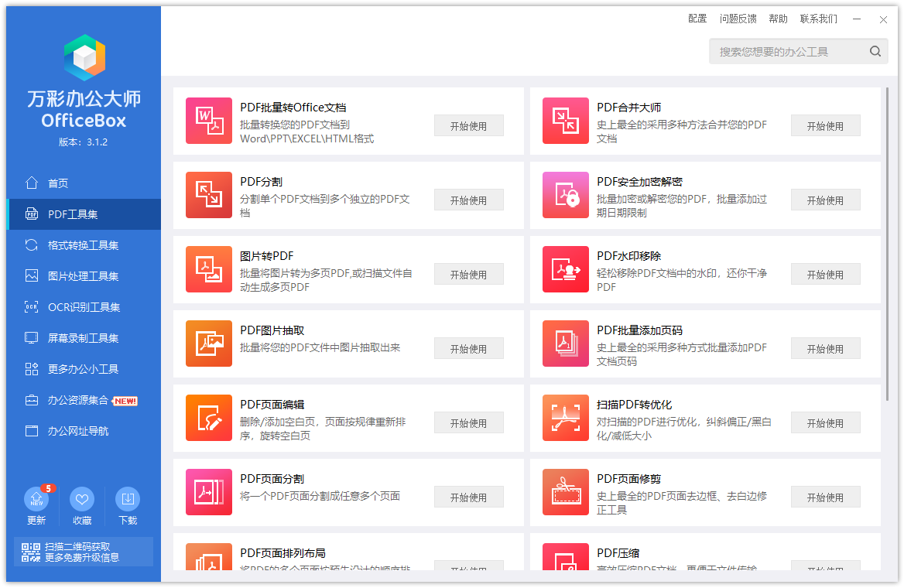Click the PDF水印移除 tool icon
Viewport: 904px width, 588px height.
click(x=566, y=269)
